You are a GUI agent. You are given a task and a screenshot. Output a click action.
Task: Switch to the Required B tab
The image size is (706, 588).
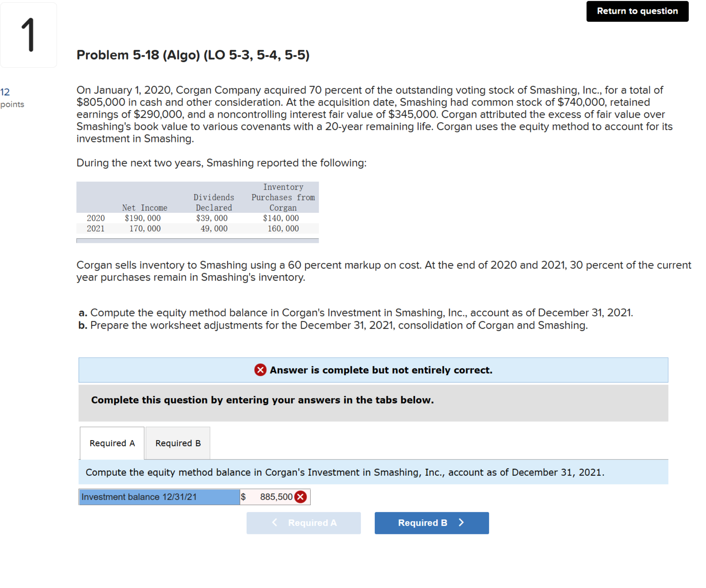[178, 443]
